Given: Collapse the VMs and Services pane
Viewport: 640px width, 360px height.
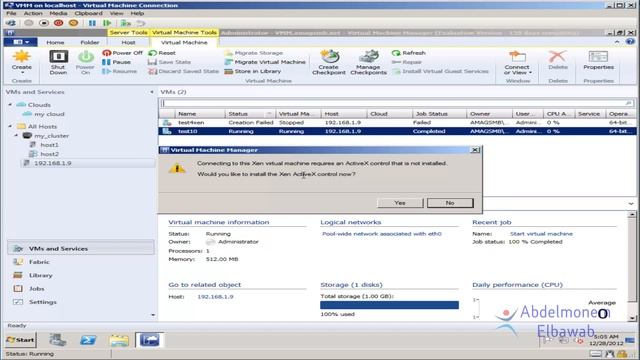Looking at the screenshot, I should pos(152,92).
